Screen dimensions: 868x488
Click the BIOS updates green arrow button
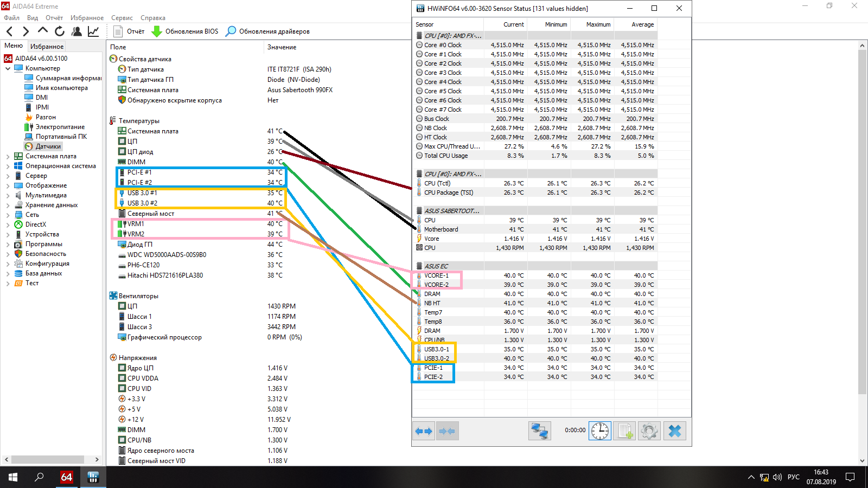coord(184,31)
